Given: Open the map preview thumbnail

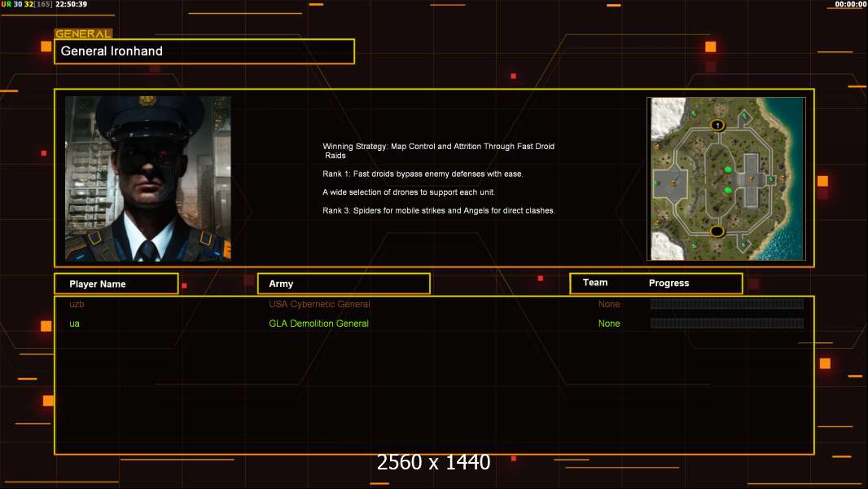Looking at the screenshot, I should point(726,178).
